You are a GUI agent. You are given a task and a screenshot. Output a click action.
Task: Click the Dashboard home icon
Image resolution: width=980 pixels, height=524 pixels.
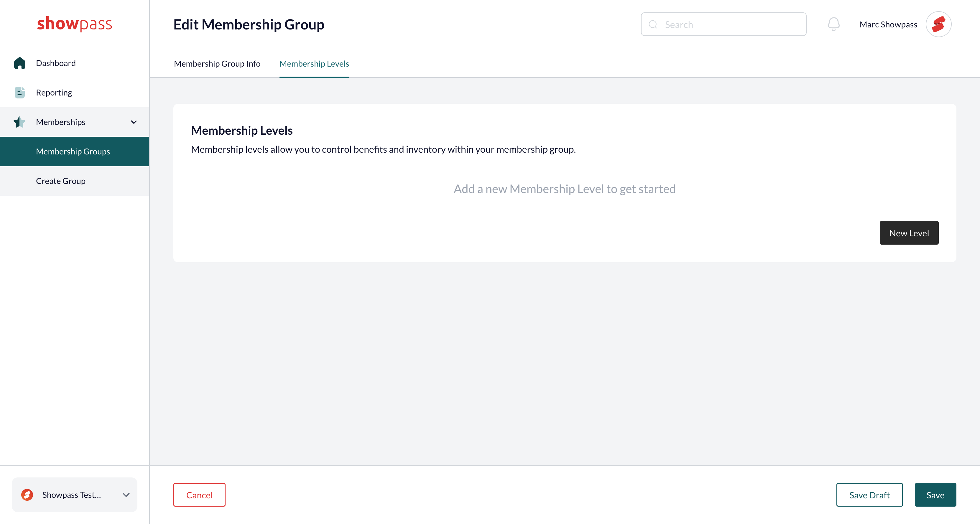coord(19,63)
